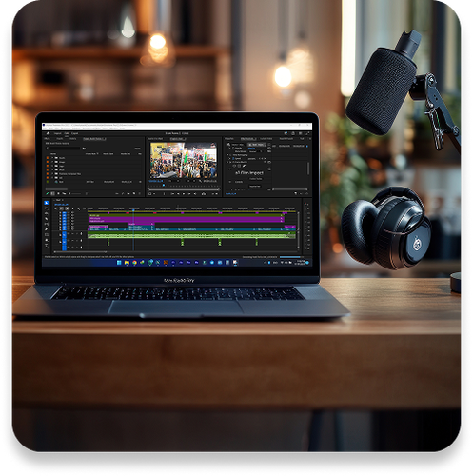Expand the third bin in Project panel

[52, 166]
